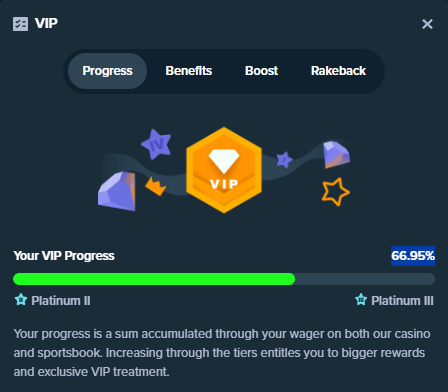Open the Benefits tab
The height and width of the screenshot is (392, 448).
click(x=189, y=71)
